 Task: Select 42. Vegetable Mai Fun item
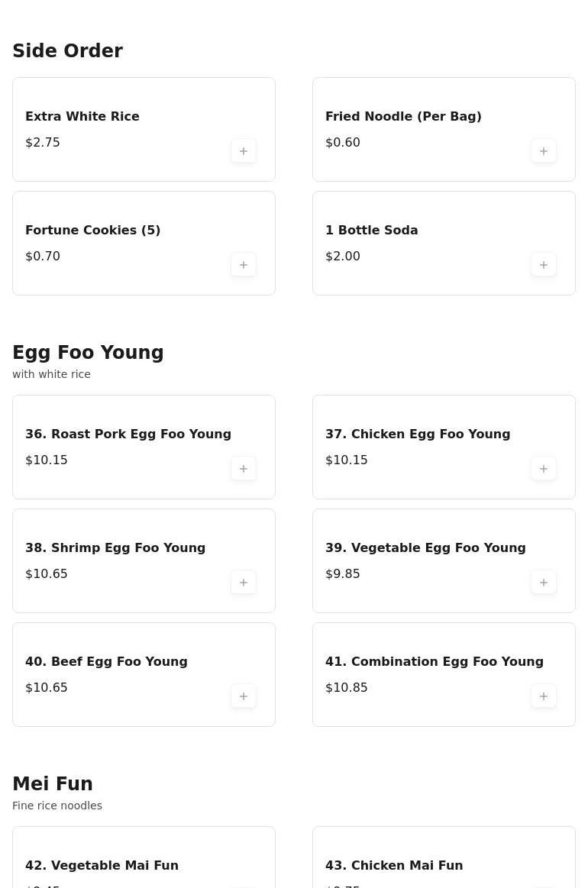(x=102, y=865)
